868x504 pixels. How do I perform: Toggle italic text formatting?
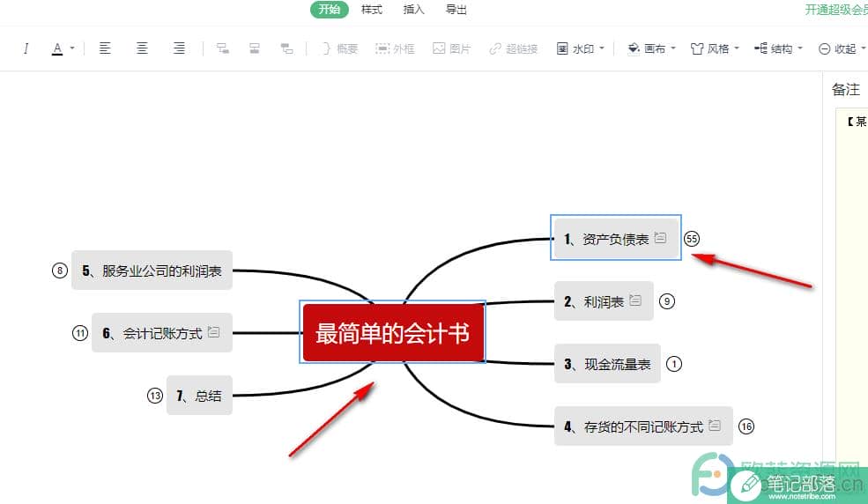point(26,48)
